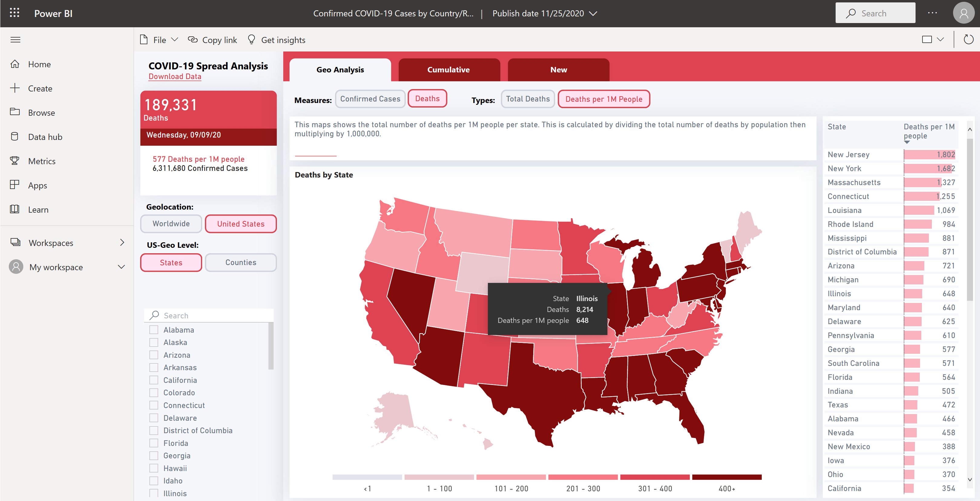Click the File document icon
This screenshot has width=980, height=501.
point(144,40)
